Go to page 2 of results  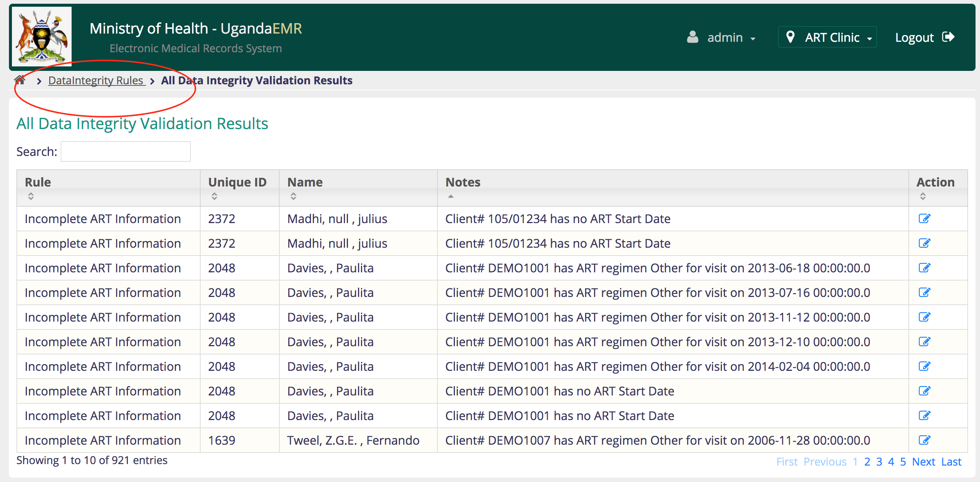tap(867, 461)
